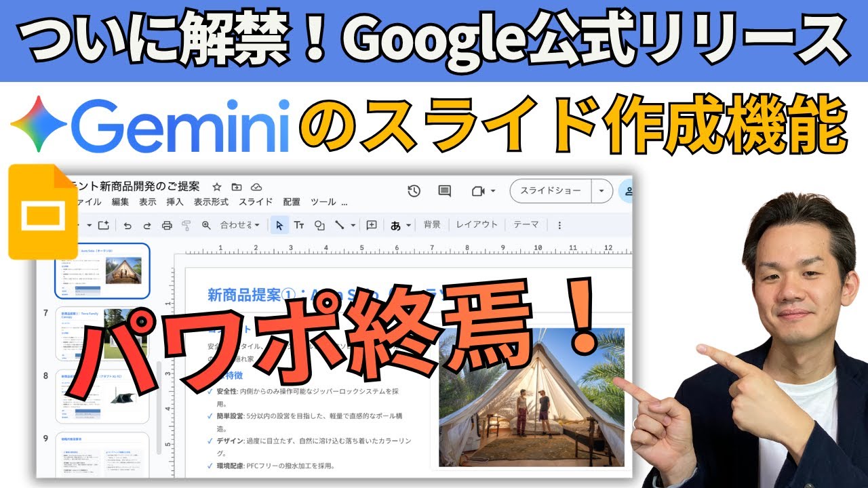Click the move to folder icon
Viewport: 868px width, 488px height.
coord(236,187)
